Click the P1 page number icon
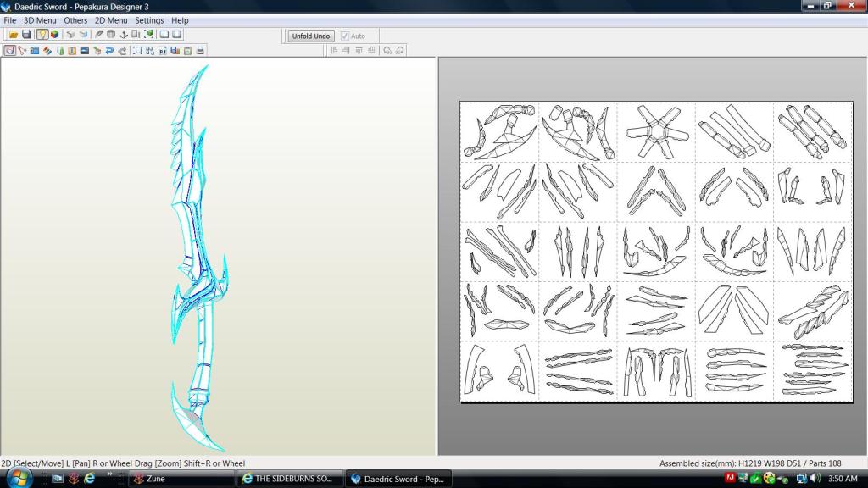Image resolution: width=868 pixels, height=488 pixels. [x=162, y=50]
